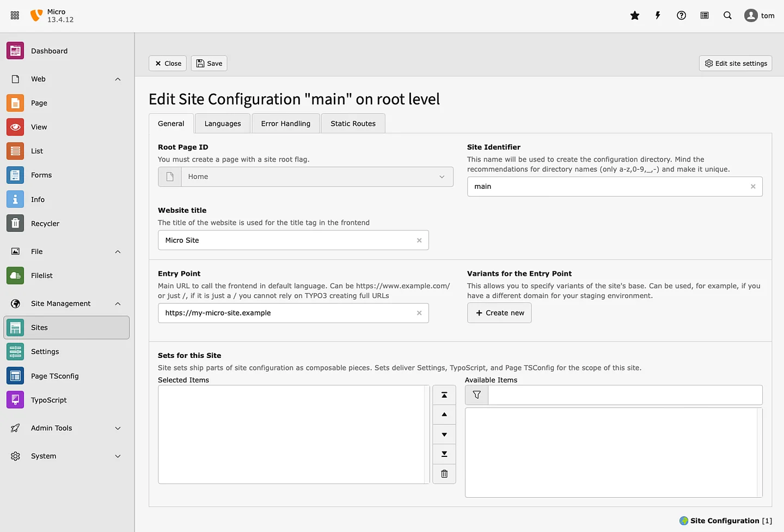Click the trash icon for selected sets

(x=444, y=474)
